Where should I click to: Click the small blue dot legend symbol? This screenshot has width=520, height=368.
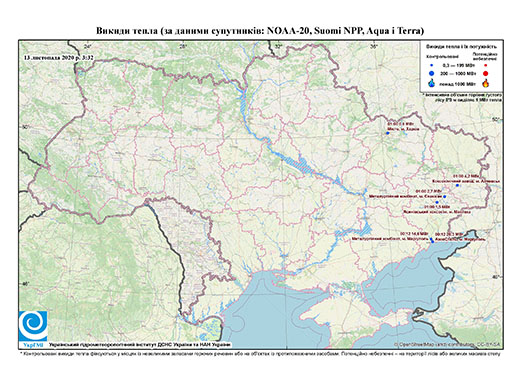(432, 65)
